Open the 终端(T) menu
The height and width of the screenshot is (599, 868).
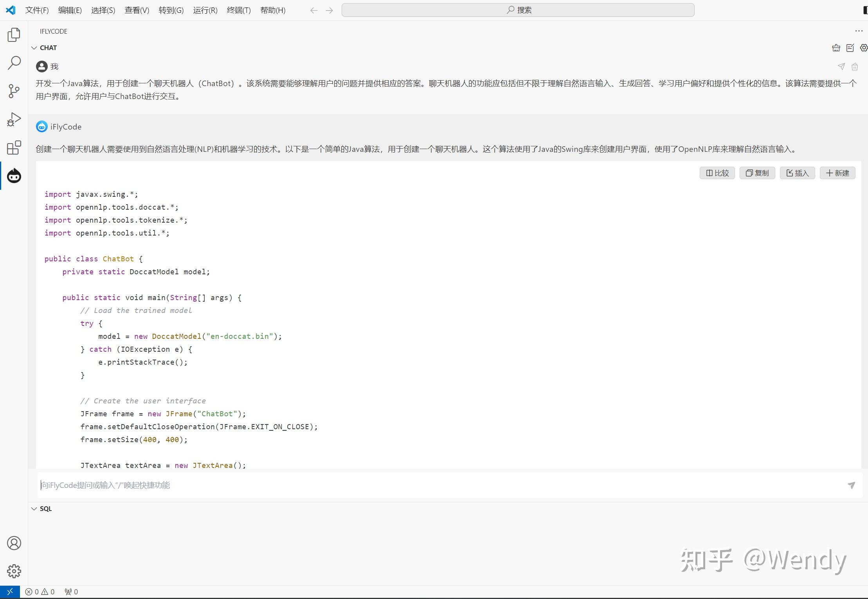pyautogui.click(x=239, y=10)
